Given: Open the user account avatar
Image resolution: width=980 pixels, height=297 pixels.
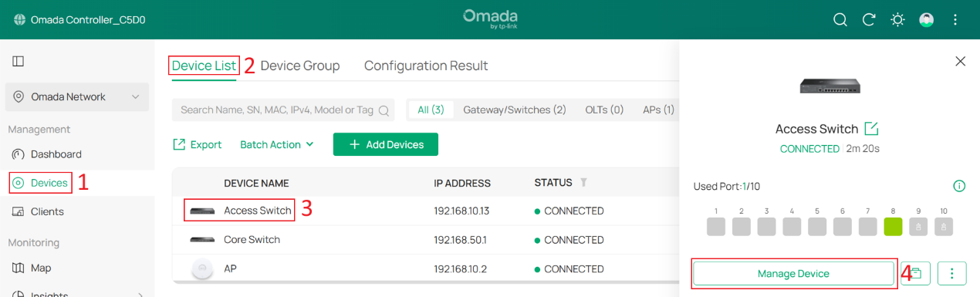Looking at the screenshot, I should coord(927,20).
